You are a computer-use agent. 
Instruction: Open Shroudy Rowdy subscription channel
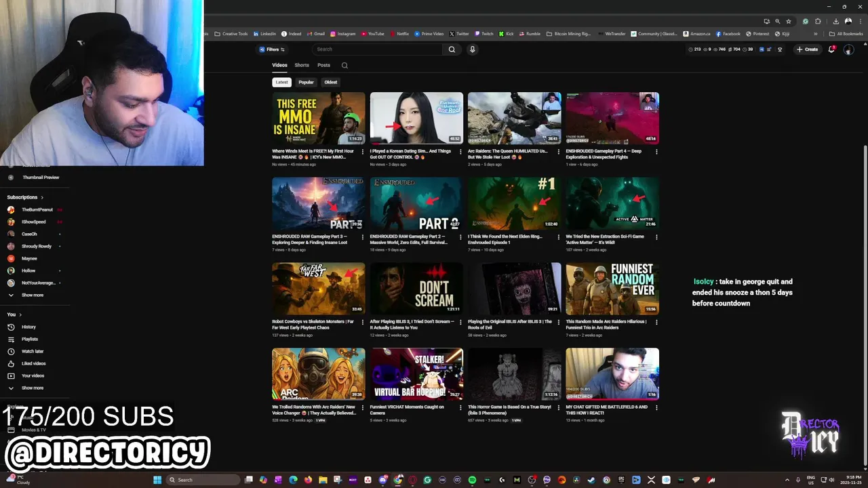pos(33,246)
